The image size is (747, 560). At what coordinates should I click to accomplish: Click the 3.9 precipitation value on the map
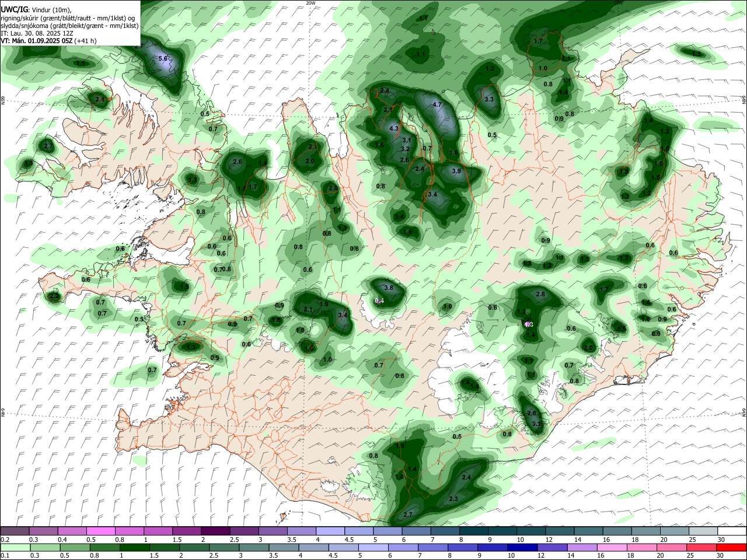tap(456, 171)
